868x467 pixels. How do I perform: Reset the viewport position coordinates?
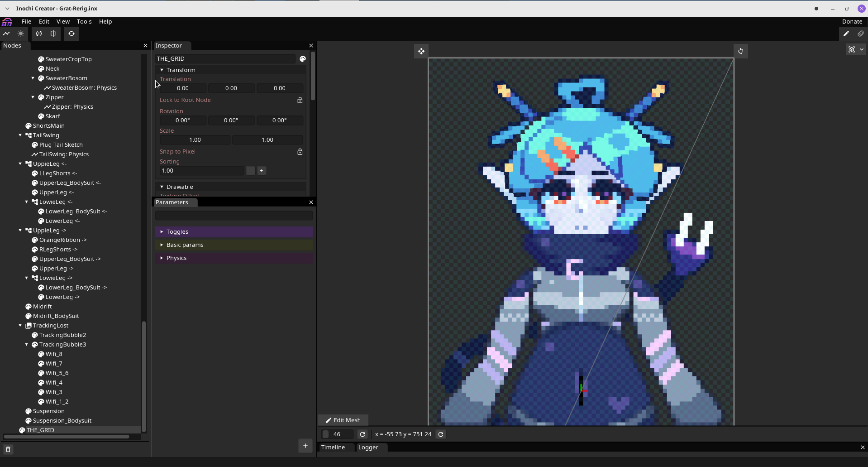441,434
